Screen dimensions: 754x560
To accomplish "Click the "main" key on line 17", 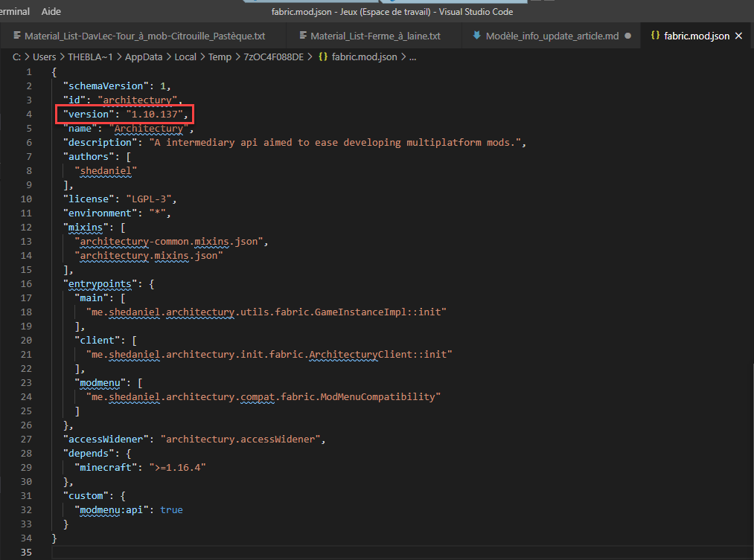I will click(92, 298).
